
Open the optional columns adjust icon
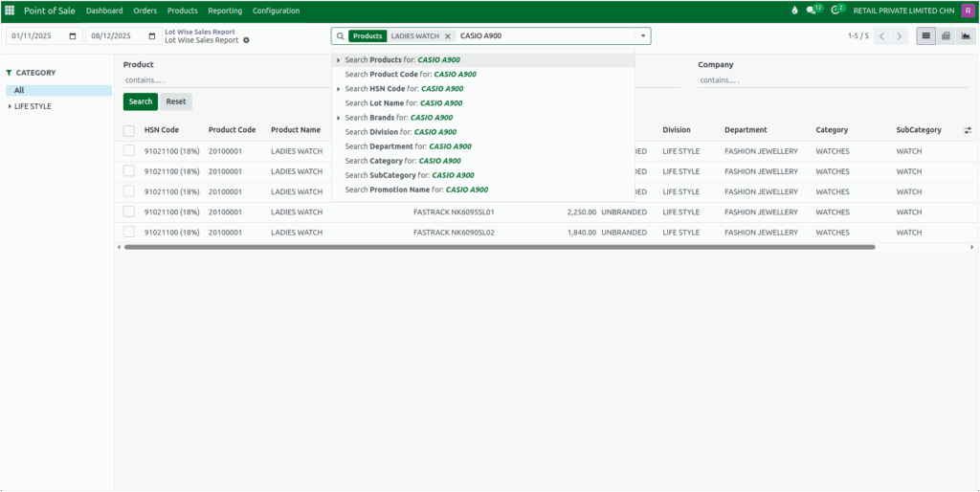(x=968, y=130)
